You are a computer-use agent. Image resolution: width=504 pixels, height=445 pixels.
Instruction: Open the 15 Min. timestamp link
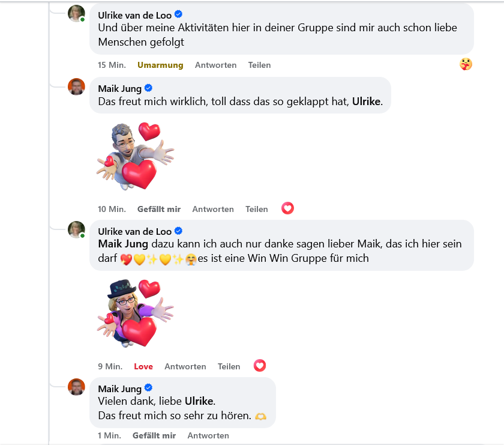coord(112,65)
